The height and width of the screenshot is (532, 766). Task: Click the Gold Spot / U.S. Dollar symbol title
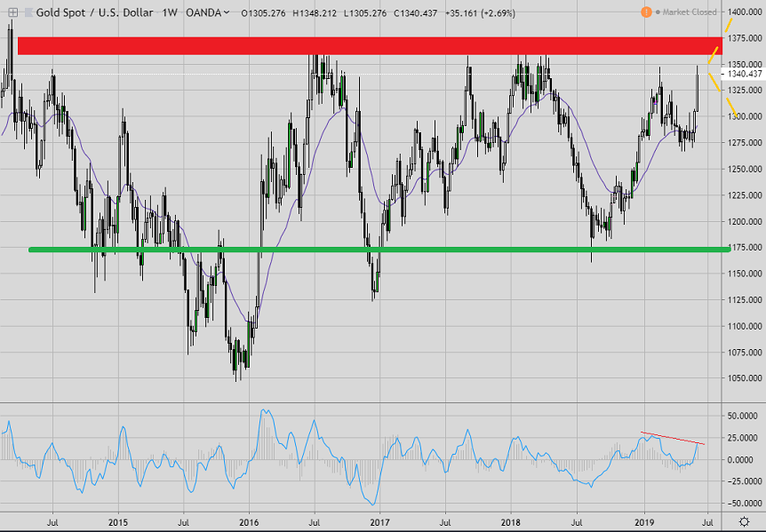tap(95, 12)
